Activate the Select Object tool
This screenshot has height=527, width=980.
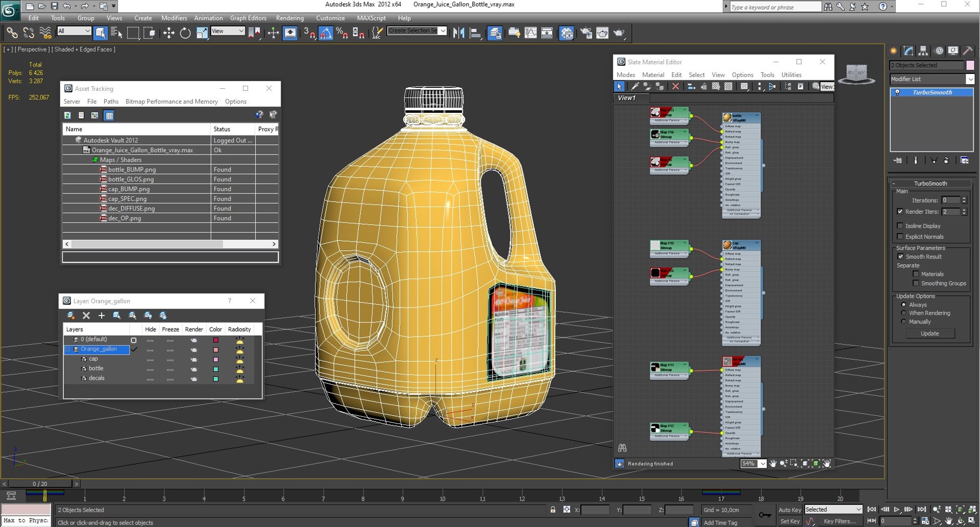pyautogui.click(x=100, y=33)
